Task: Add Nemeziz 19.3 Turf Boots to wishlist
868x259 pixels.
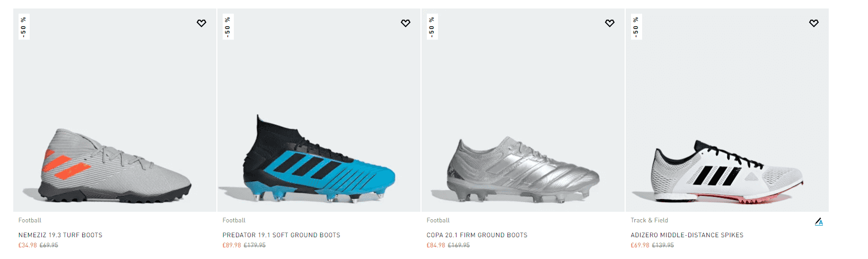Action: tap(201, 23)
